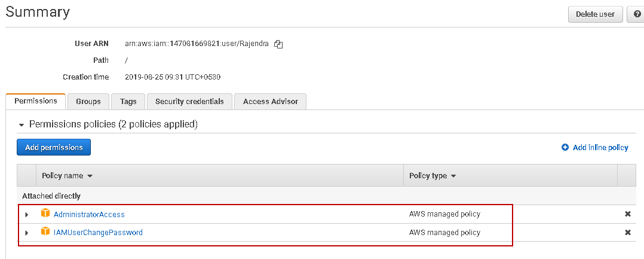Click the Delete user button
This screenshot has height=259, width=644.
(x=595, y=14)
